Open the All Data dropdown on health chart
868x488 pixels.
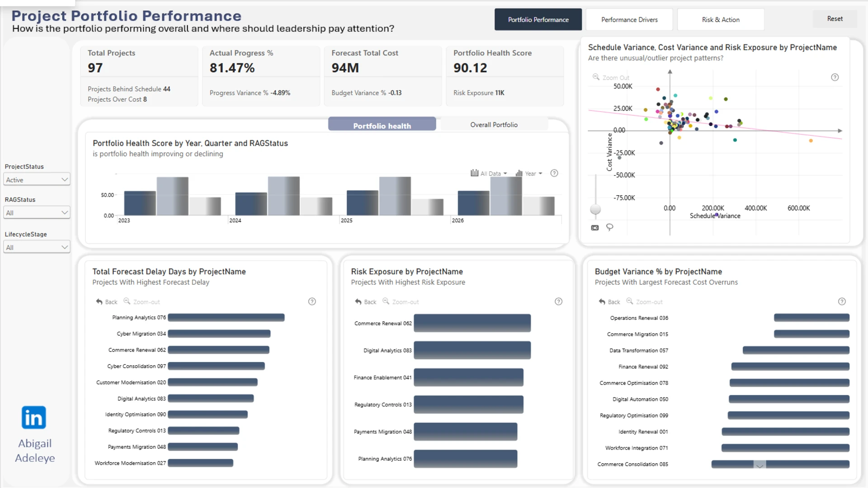click(x=489, y=173)
